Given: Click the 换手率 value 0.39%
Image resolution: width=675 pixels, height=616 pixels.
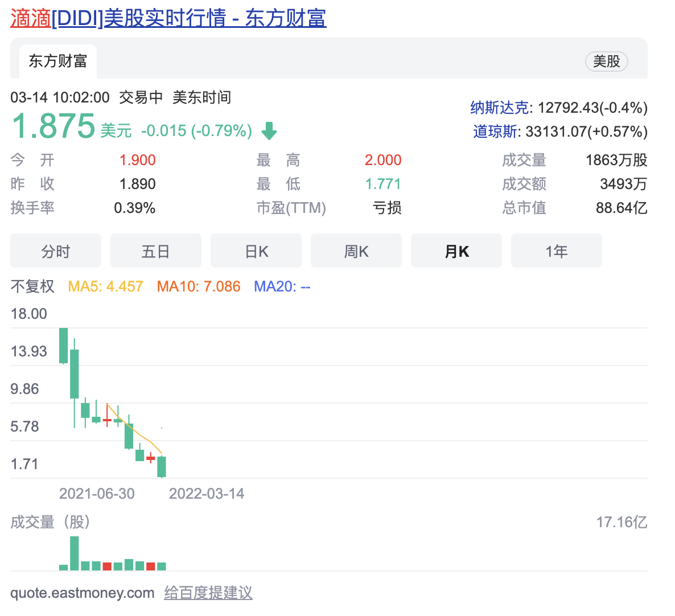Looking at the screenshot, I should [134, 208].
